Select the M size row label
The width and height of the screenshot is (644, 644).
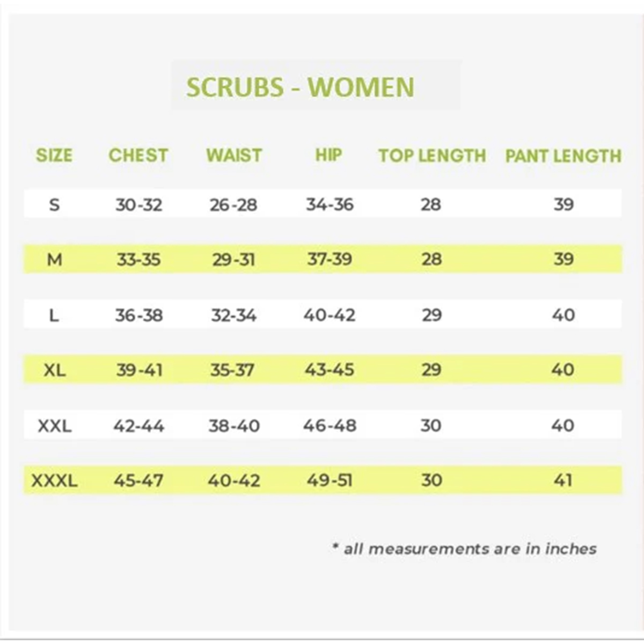click(x=54, y=260)
